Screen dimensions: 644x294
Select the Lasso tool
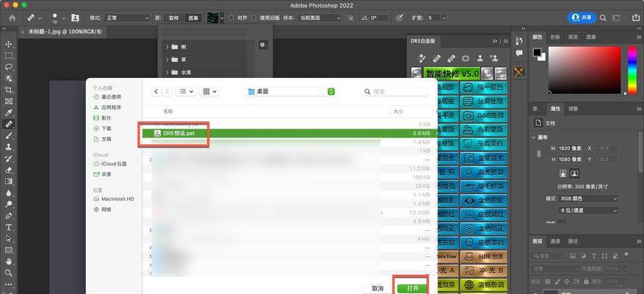[9, 67]
